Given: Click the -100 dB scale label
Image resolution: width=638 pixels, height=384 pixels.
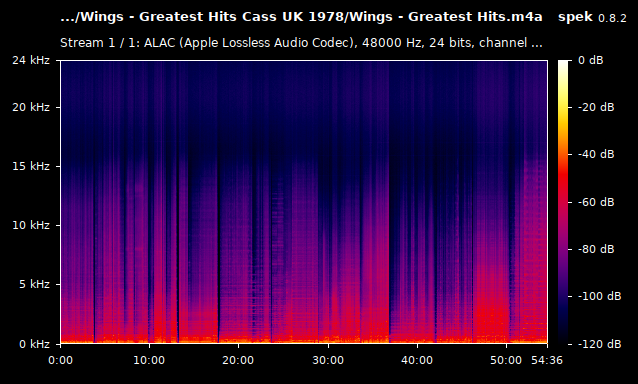Looking at the screenshot, I should tap(600, 296).
